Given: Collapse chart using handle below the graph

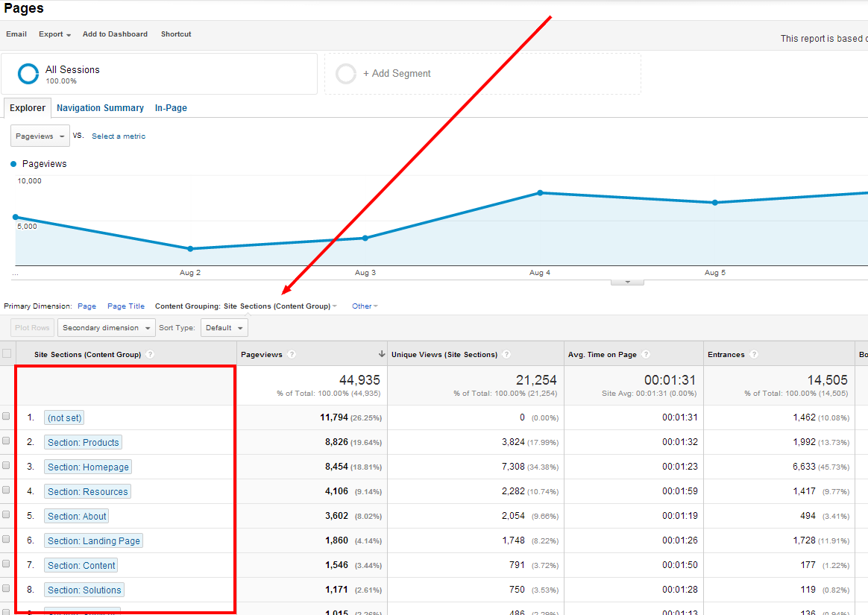Looking at the screenshot, I should pos(627,283).
